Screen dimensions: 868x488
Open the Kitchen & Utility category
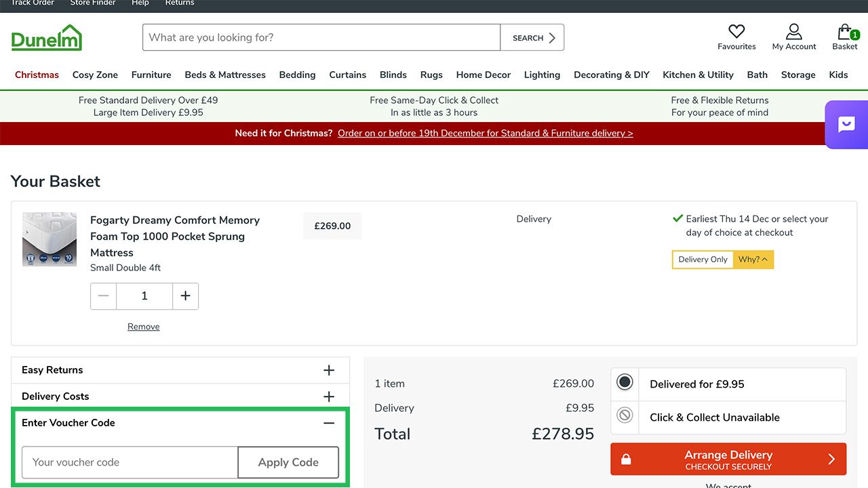pos(698,75)
